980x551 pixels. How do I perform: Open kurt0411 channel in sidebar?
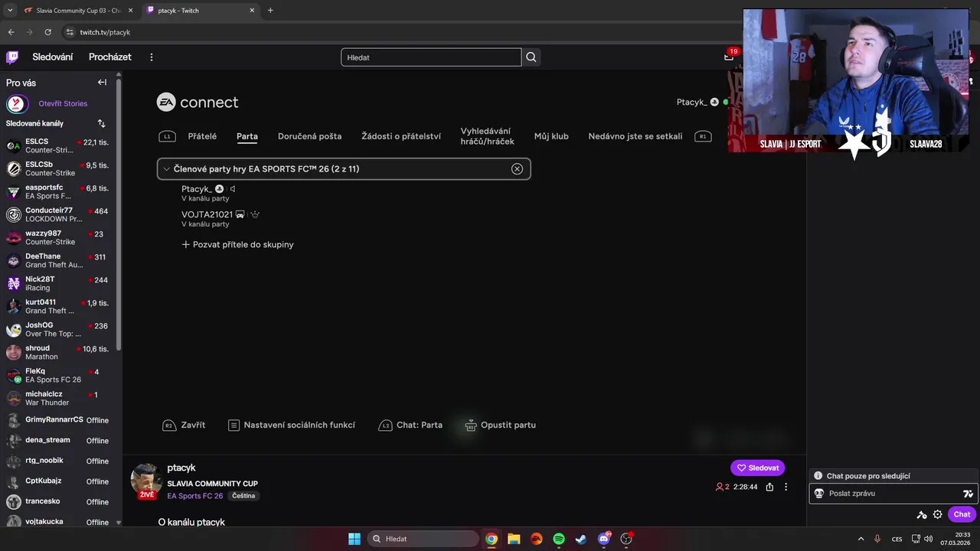click(x=58, y=306)
